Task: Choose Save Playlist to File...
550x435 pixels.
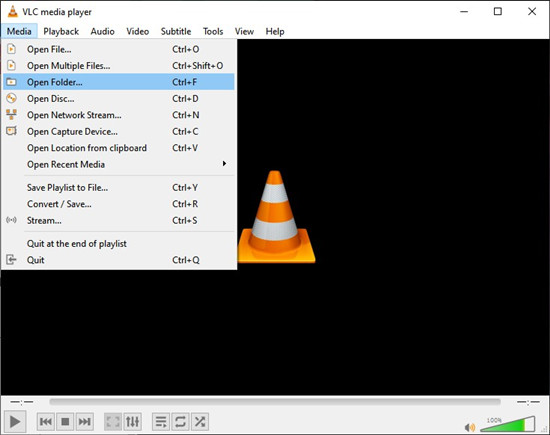Action: click(119, 187)
